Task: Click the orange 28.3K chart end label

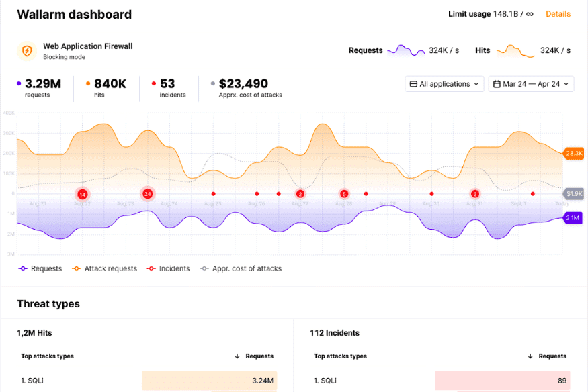Action: click(573, 153)
